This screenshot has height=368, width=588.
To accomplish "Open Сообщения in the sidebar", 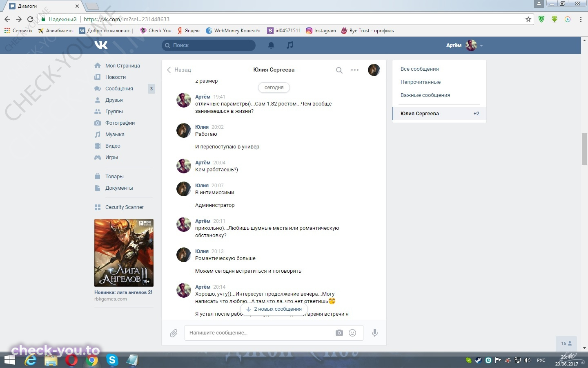I will (x=119, y=89).
